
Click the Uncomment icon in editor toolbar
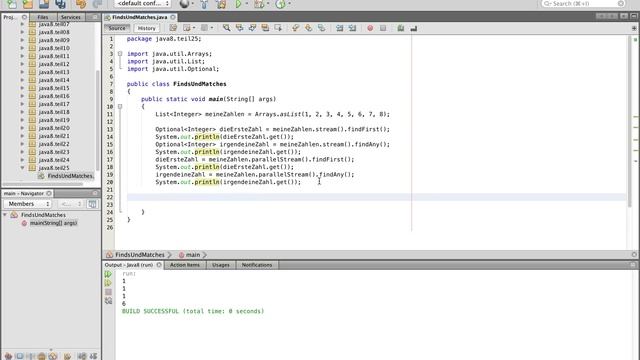[413, 28]
